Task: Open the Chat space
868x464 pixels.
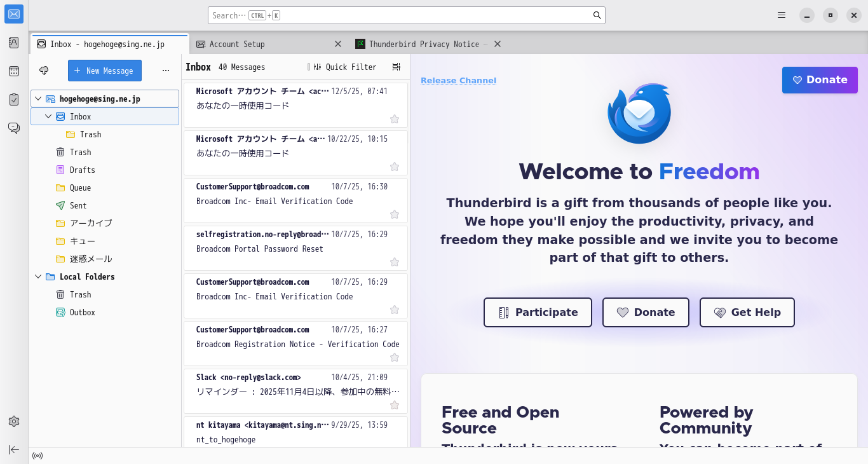Action: click(x=14, y=128)
